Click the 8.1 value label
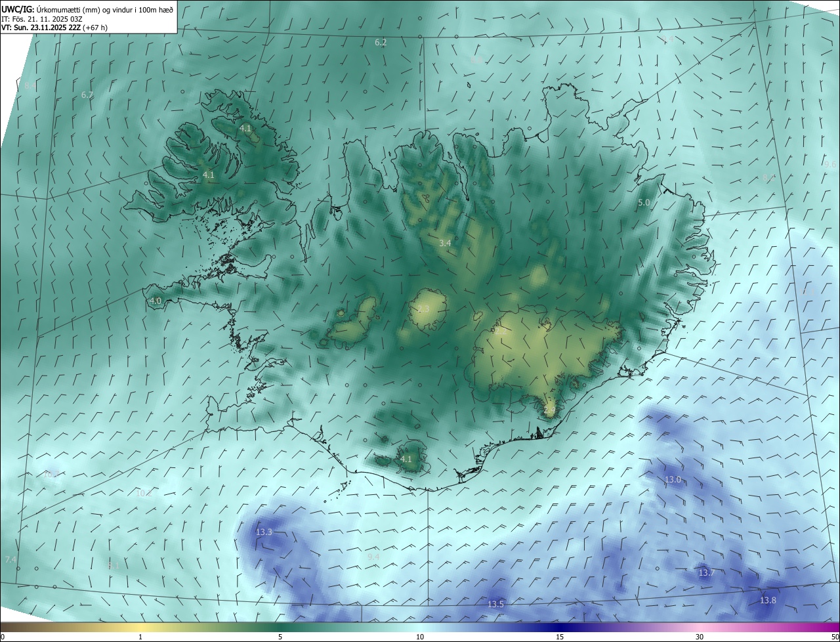The image size is (840, 642). [114, 565]
